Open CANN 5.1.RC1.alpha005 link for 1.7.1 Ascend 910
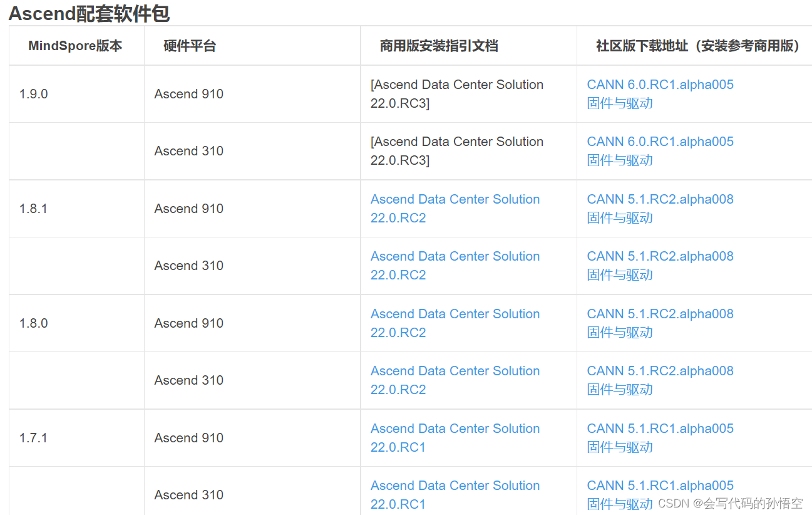Viewport: 812px width, 515px height. pos(660,429)
